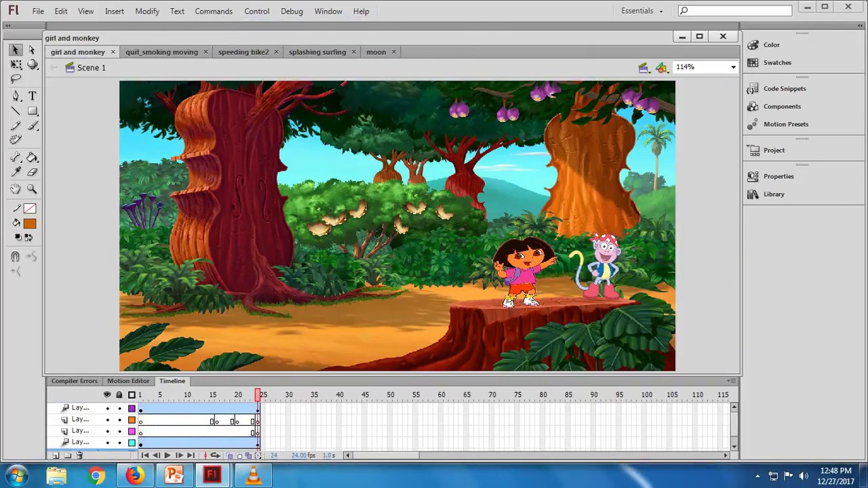The image size is (868, 488).
Task: Select the Text tool
Action: 32,96
